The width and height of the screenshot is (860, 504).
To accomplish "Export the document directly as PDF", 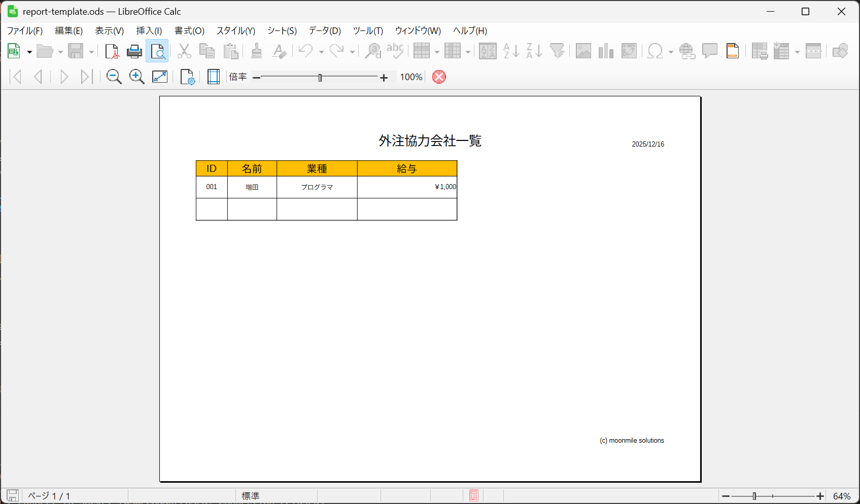I will click(x=112, y=51).
